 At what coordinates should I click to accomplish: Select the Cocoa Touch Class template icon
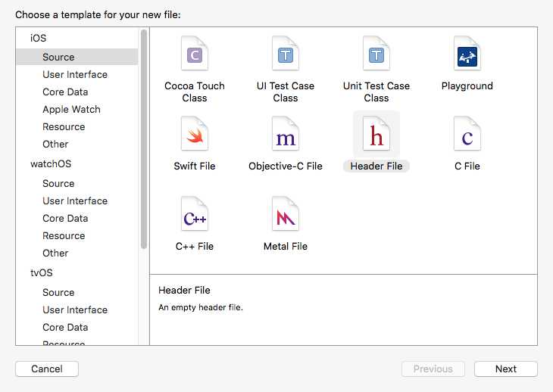point(195,54)
